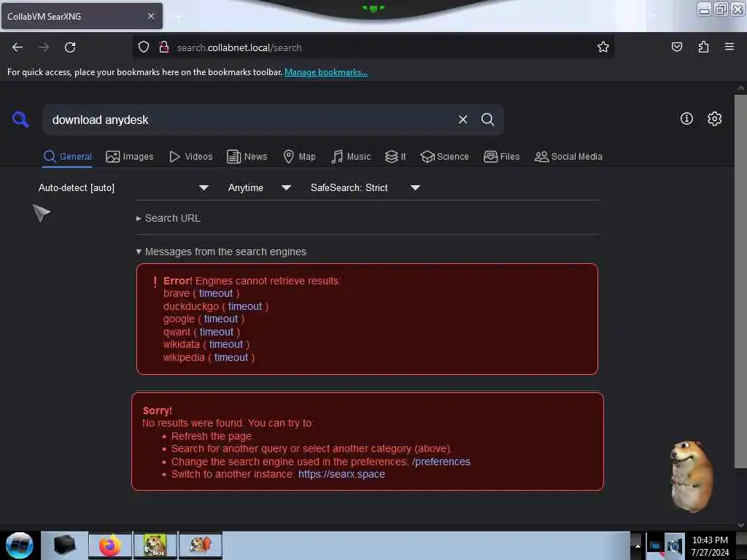747x560 pixels.
Task: Open the https://searx.space link
Action: coord(341,474)
